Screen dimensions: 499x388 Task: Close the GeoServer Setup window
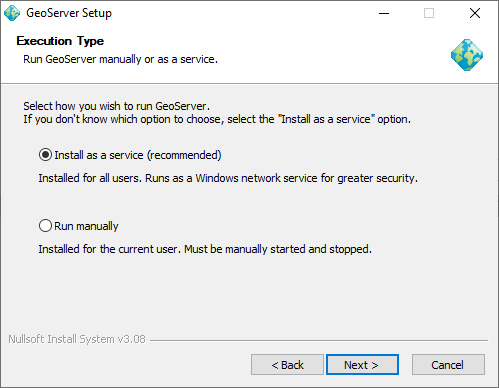click(475, 13)
